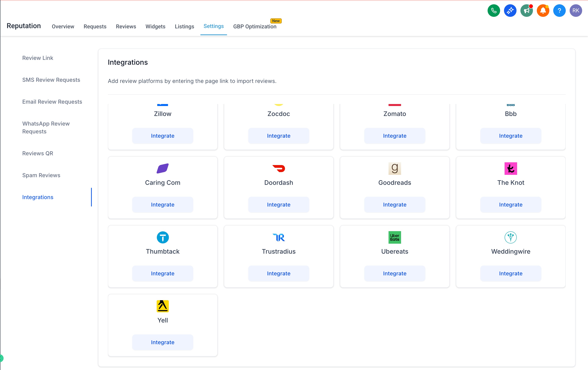Image resolution: width=588 pixels, height=370 pixels.
Task: Click the Uber Eats green logo
Action: pos(395,237)
